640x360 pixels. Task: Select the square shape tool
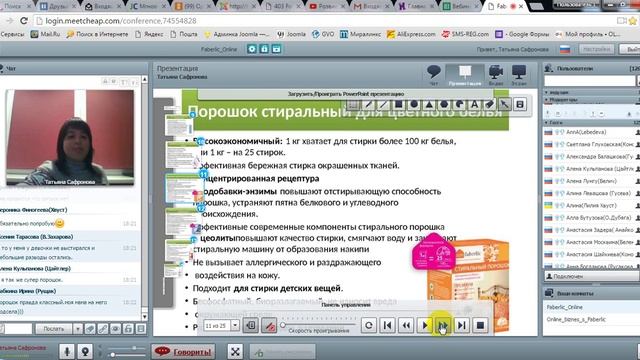399,104
